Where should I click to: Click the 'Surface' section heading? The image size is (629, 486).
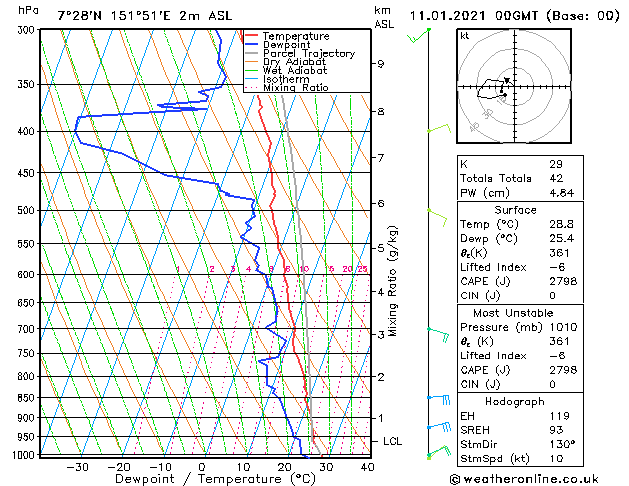515,210
